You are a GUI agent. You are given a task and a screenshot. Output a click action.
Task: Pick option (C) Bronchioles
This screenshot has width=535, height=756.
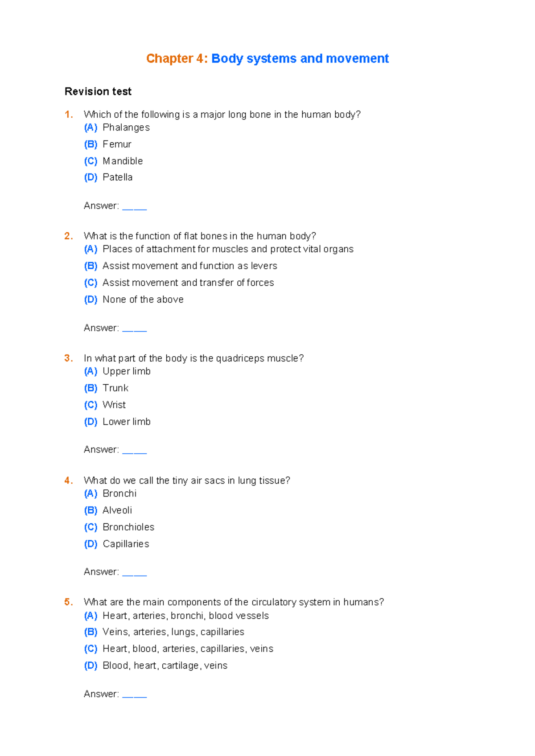[119, 527]
